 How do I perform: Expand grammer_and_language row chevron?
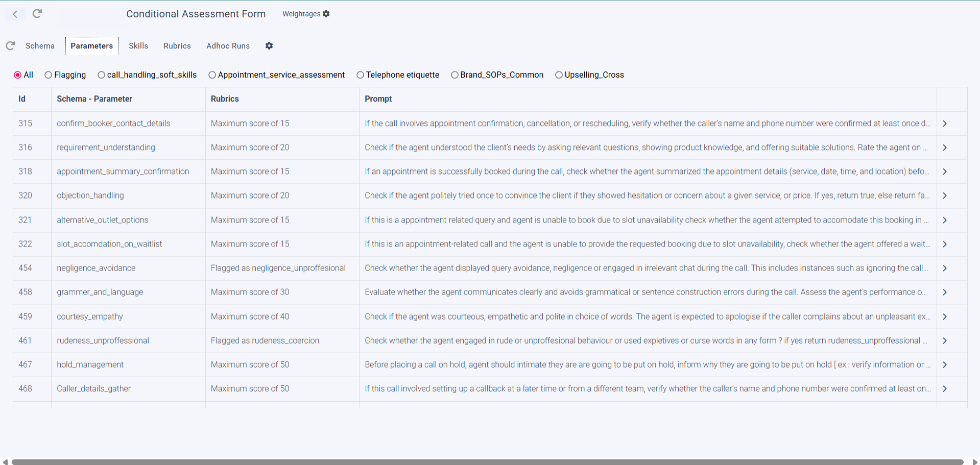(945, 292)
